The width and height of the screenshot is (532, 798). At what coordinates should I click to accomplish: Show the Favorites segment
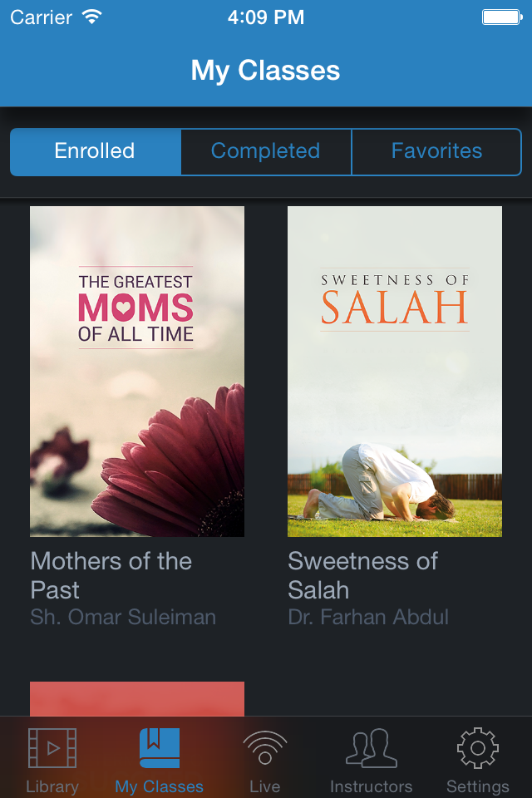[436, 151]
